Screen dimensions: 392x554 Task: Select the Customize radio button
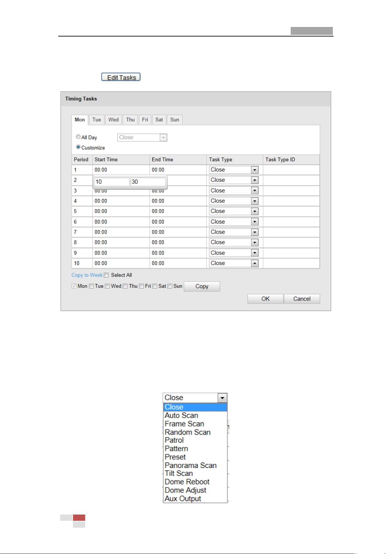[78, 147]
